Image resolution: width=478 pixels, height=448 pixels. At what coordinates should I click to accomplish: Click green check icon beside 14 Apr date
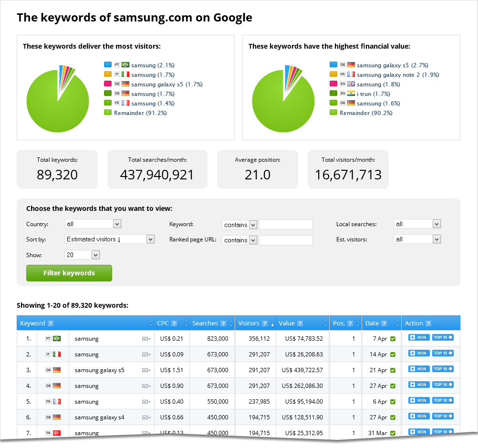point(393,354)
